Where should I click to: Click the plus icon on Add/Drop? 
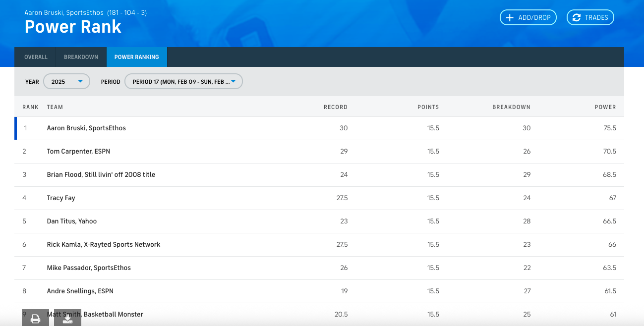click(509, 17)
